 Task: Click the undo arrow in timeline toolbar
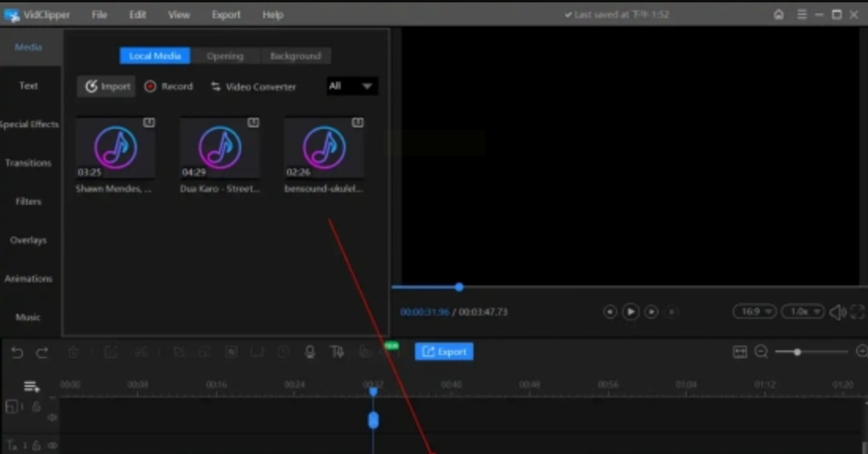(17, 352)
